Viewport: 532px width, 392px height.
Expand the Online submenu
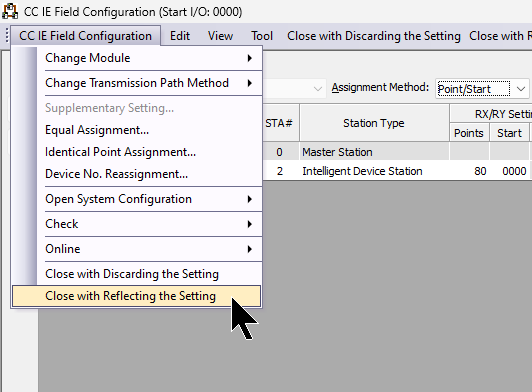point(137,249)
